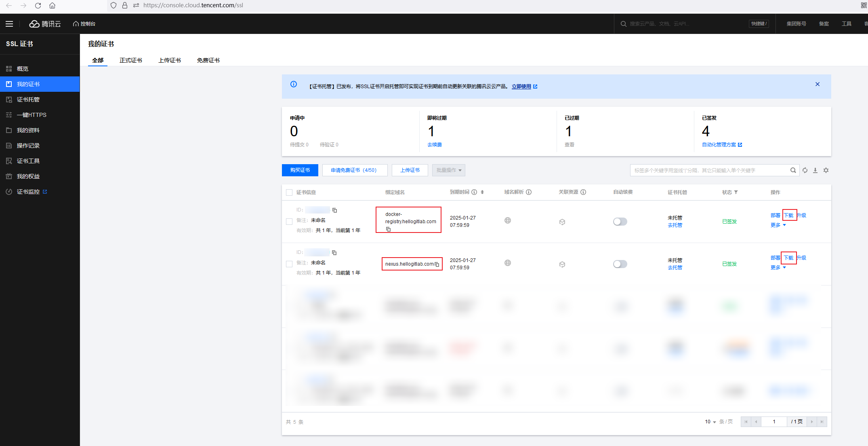Open the 10 条/页 page size dropdown
This screenshot has width=868, height=446.
pos(710,422)
